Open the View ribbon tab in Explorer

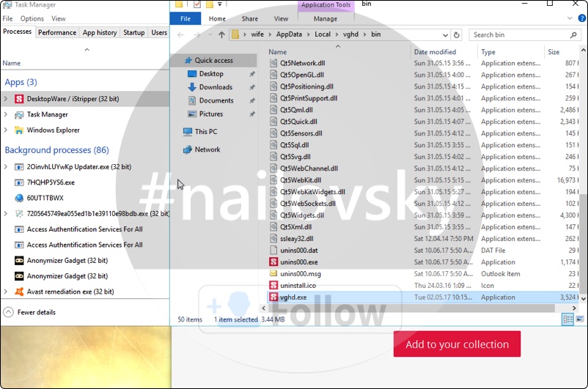point(281,19)
